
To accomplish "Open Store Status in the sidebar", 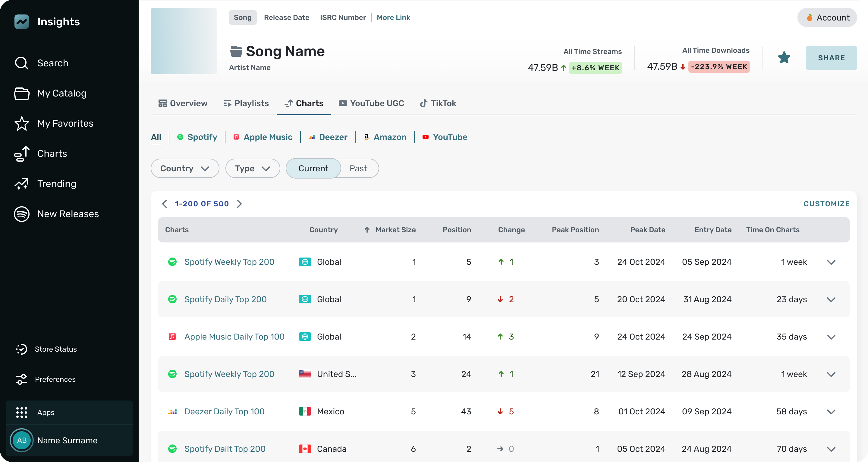I will pos(55,349).
